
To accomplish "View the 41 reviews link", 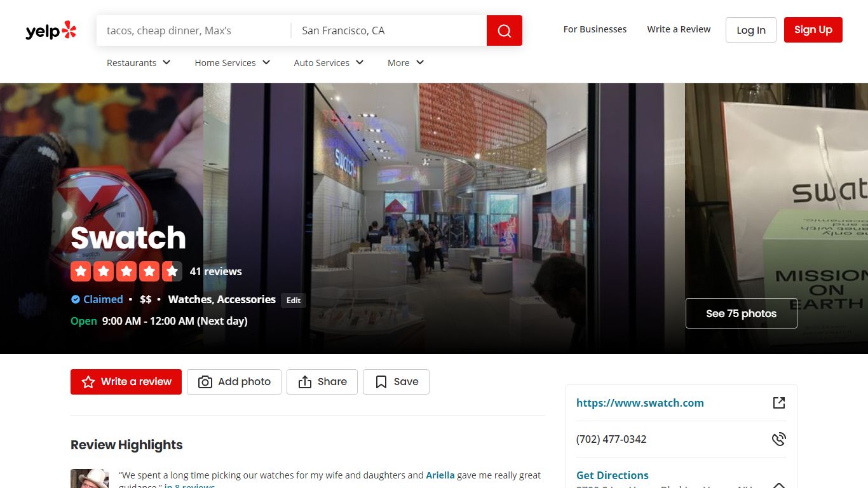I will pos(216,271).
